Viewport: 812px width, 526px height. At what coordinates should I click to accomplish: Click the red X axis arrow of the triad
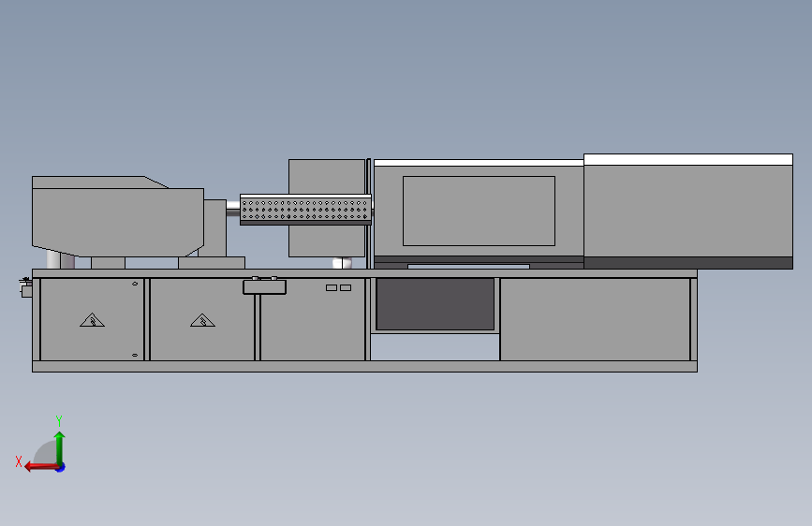(40, 467)
